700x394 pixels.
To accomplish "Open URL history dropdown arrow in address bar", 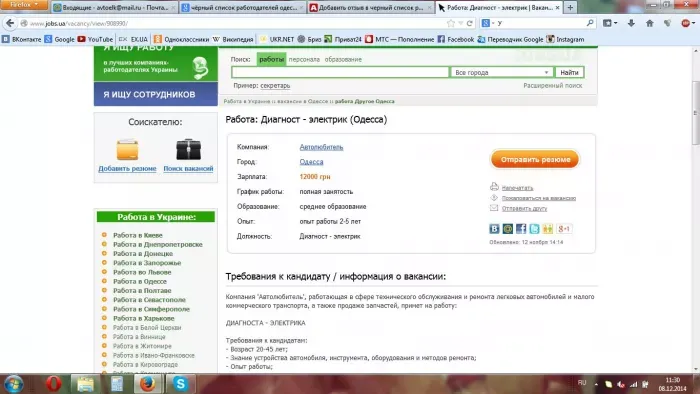I will (x=461, y=23).
